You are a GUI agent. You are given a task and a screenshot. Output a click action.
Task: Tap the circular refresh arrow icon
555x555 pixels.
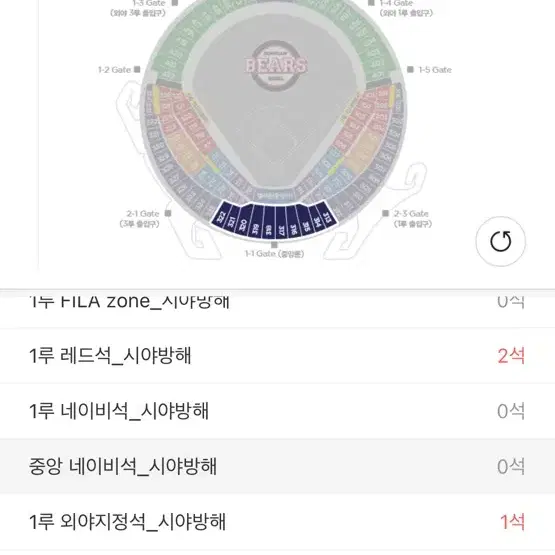pyautogui.click(x=500, y=241)
